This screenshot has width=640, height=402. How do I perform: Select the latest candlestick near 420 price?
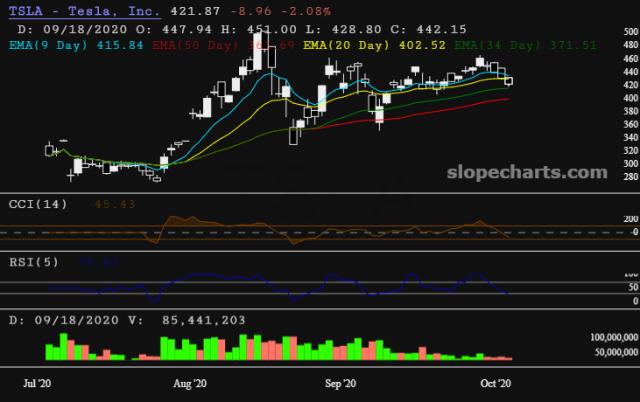tap(509, 81)
